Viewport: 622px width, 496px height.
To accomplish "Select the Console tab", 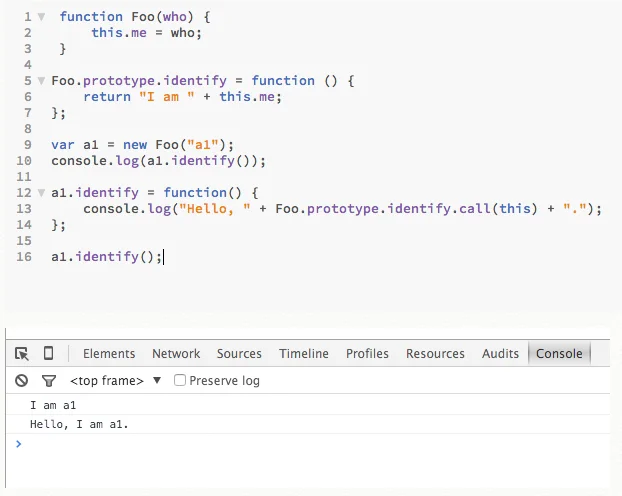I will [559, 353].
